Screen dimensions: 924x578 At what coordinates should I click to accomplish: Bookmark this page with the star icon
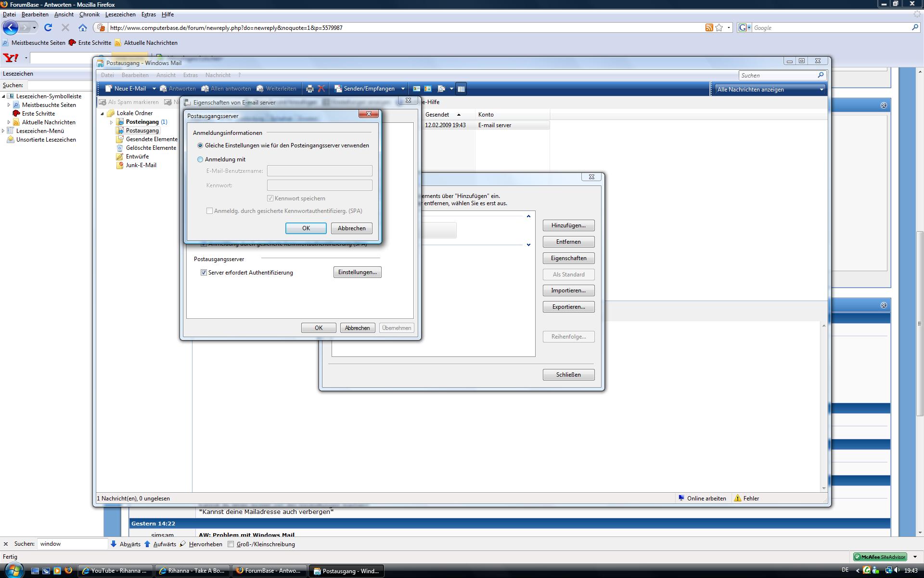tap(719, 27)
